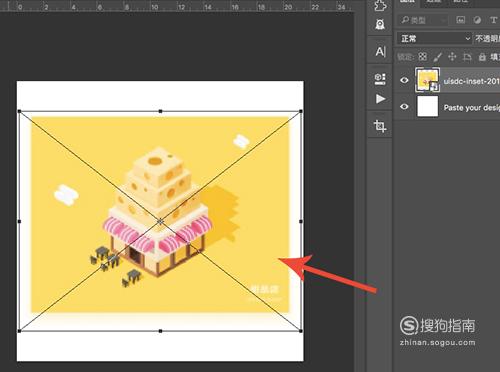Filter layers by type layer (T) icon
The width and height of the screenshot is (500, 372).
493,20
